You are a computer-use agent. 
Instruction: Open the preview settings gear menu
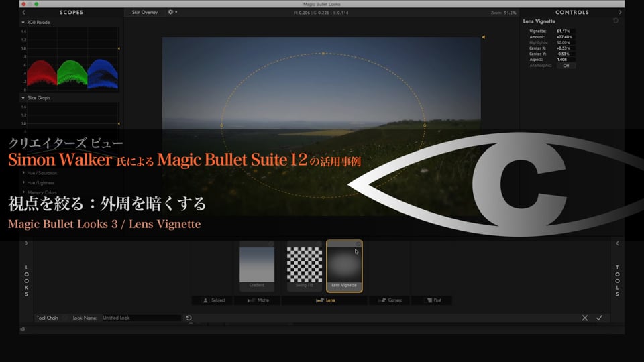pyautogui.click(x=172, y=12)
